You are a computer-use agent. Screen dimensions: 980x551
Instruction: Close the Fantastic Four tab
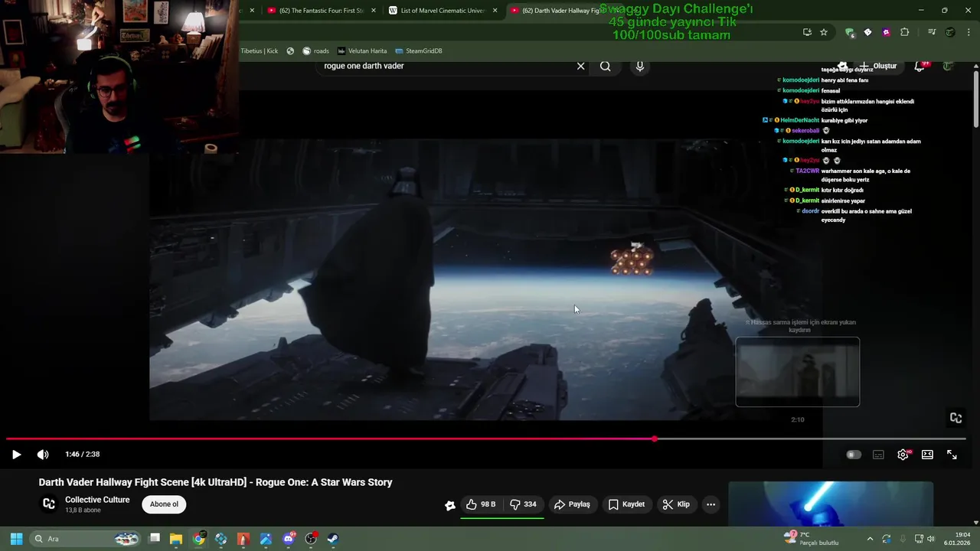(x=374, y=11)
